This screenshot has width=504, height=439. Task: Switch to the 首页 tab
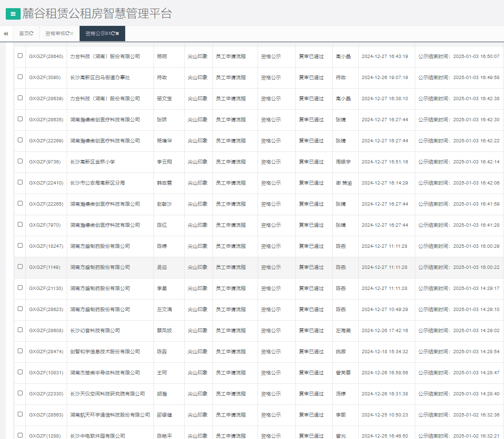(x=23, y=34)
